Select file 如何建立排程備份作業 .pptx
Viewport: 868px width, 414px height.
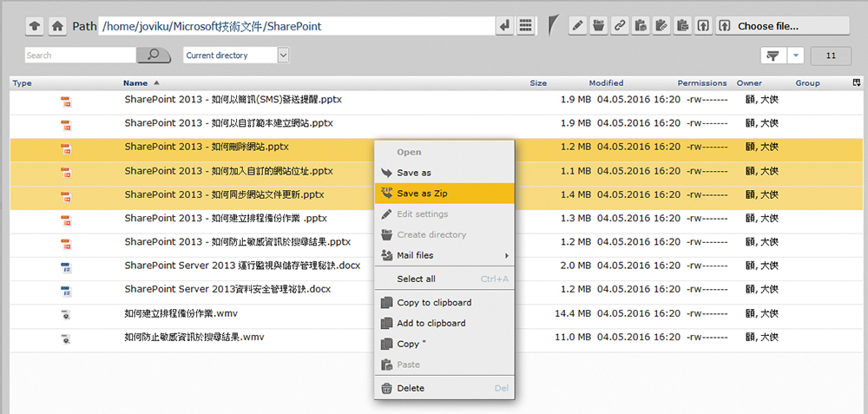[x=226, y=218]
